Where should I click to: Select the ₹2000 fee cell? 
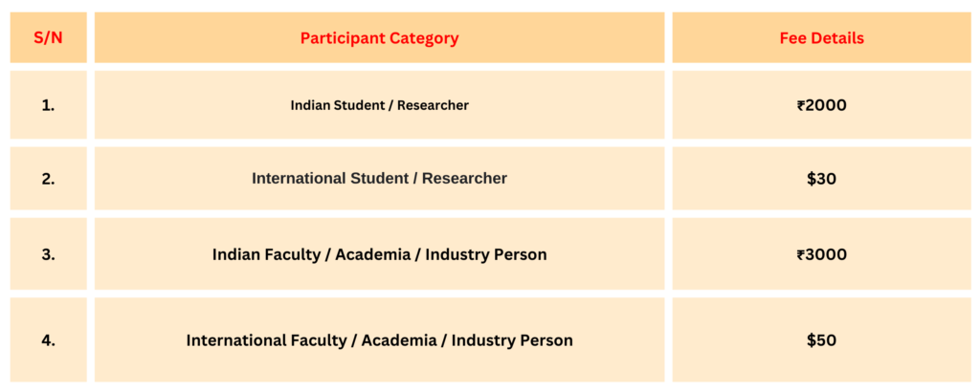tap(821, 105)
